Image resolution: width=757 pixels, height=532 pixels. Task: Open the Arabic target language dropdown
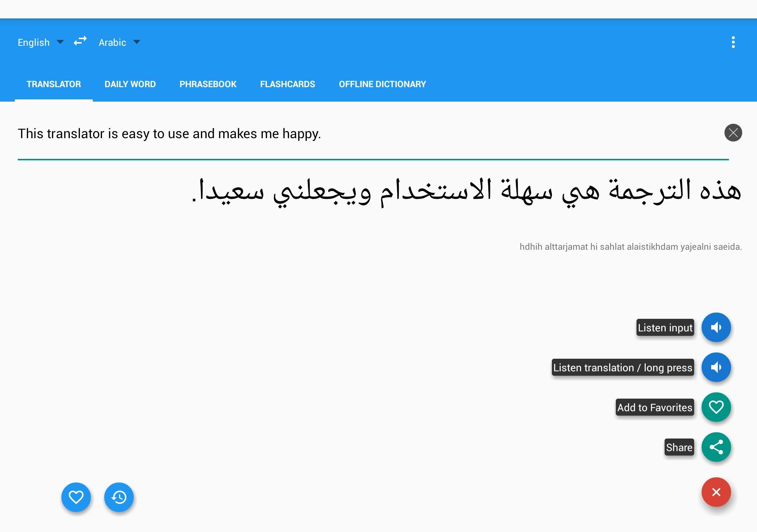[x=119, y=42]
